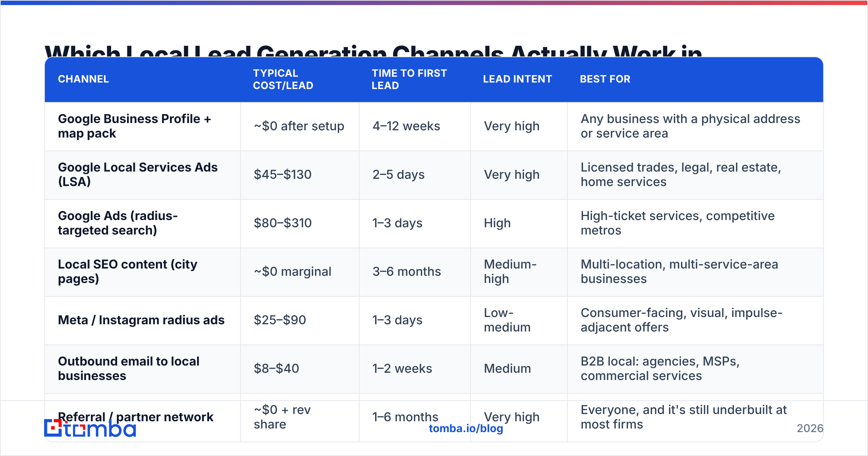Click the Local SEO content (city pages) label

[x=128, y=271]
